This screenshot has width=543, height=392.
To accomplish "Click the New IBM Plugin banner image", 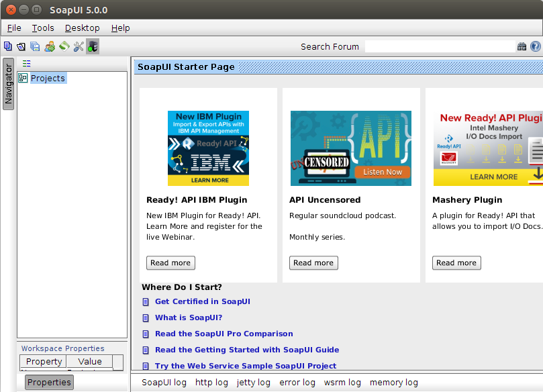I will (x=209, y=148).
